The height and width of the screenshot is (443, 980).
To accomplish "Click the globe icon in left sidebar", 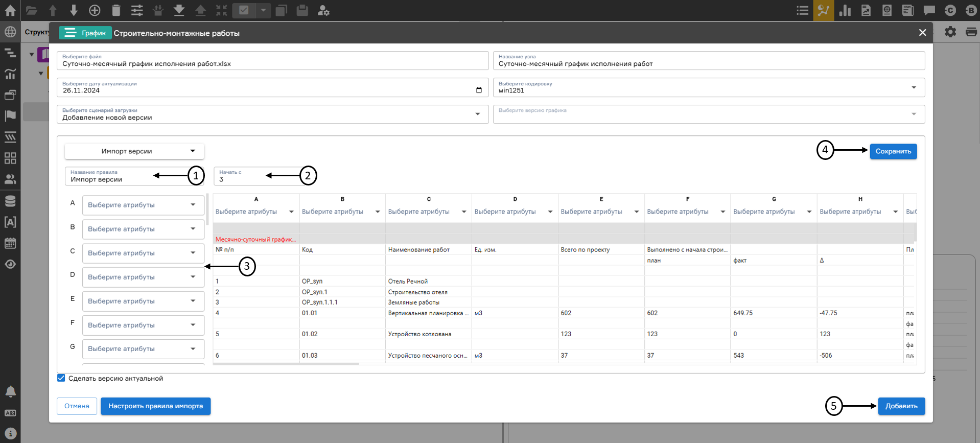I will pyautogui.click(x=10, y=32).
